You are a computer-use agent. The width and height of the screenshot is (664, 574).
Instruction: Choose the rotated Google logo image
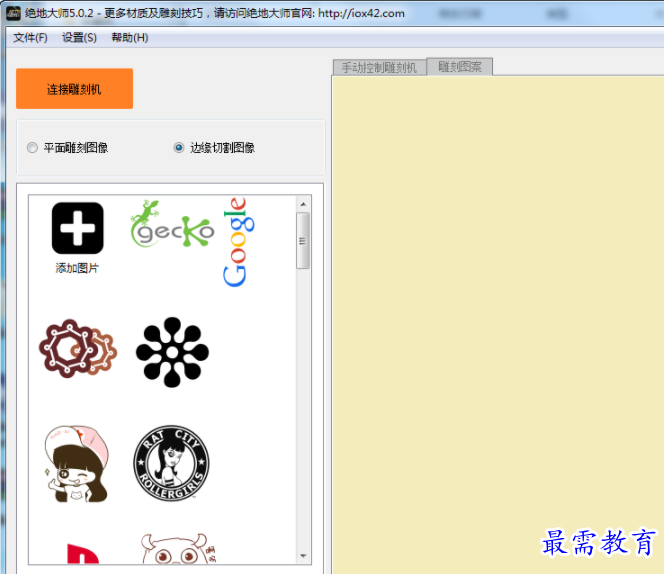[239, 242]
